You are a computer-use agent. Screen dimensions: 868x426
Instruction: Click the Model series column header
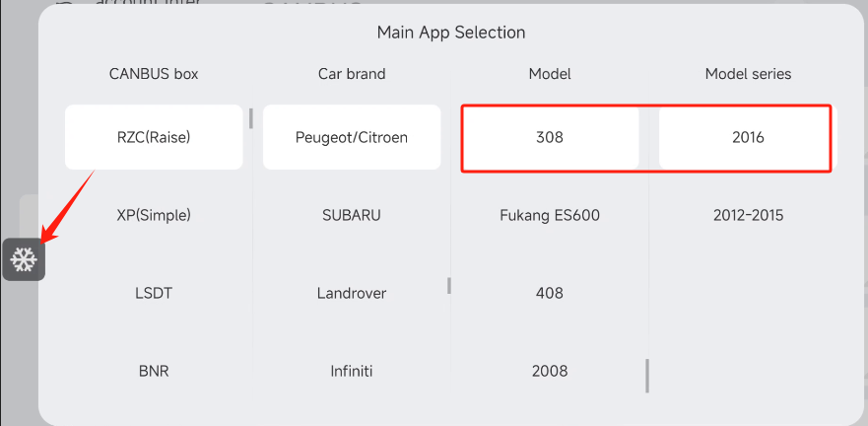(748, 74)
